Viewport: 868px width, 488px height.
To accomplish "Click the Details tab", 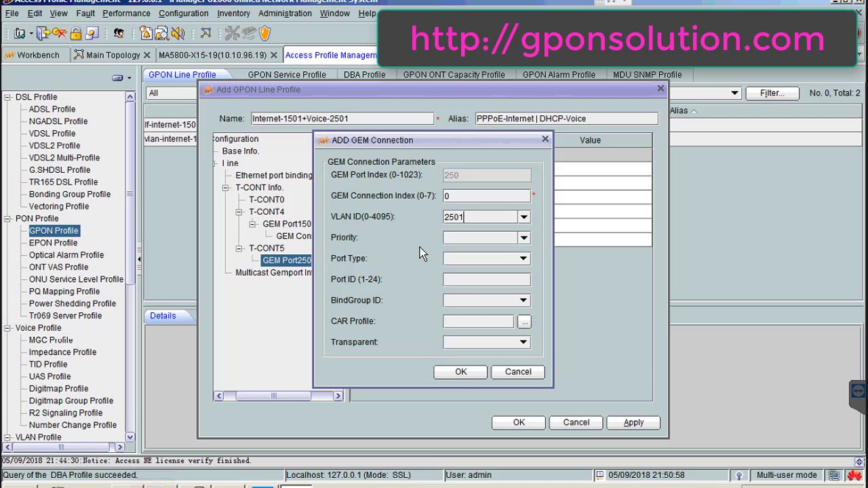I will 163,316.
